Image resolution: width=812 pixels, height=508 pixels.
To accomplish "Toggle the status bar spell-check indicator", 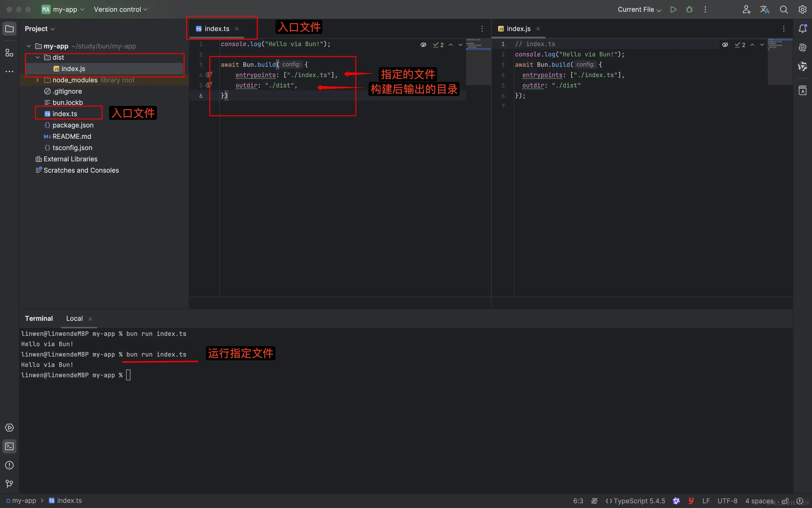I will (594, 501).
